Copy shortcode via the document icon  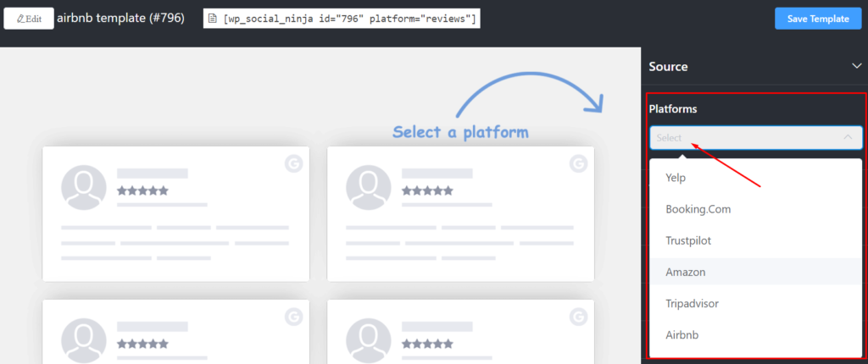tap(213, 19)
